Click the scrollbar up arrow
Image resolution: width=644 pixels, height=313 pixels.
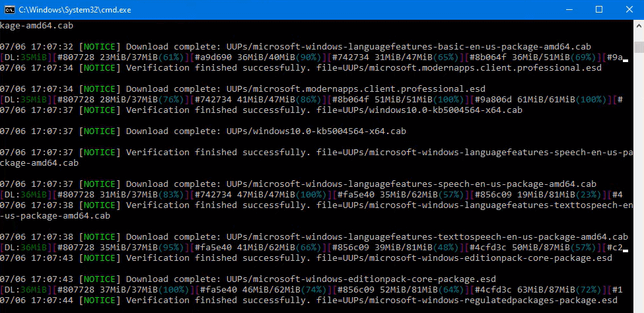[x=638, y=26]
